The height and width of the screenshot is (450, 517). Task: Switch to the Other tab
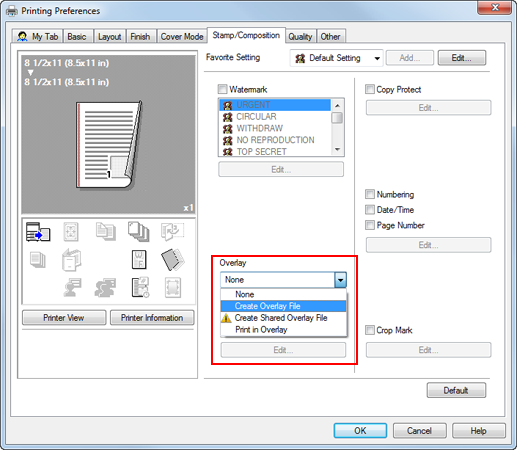click(330, 36)
